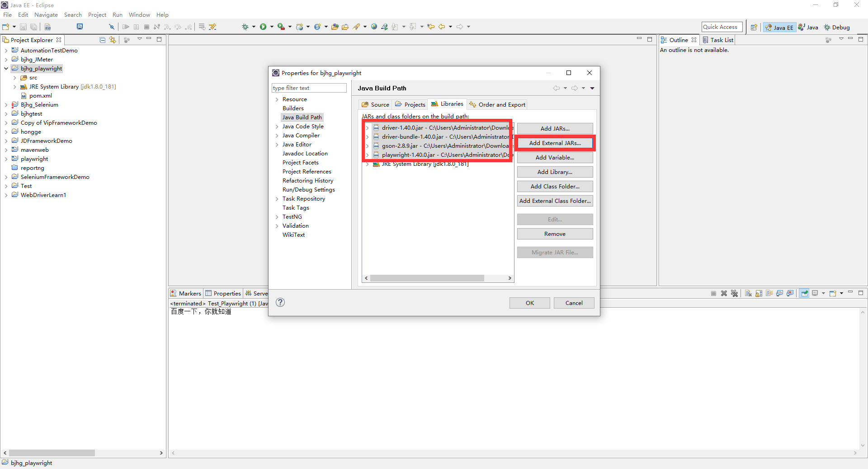
Task: Click the Quick Access search field
Action: pyautogui.click(x=722, y=27)
